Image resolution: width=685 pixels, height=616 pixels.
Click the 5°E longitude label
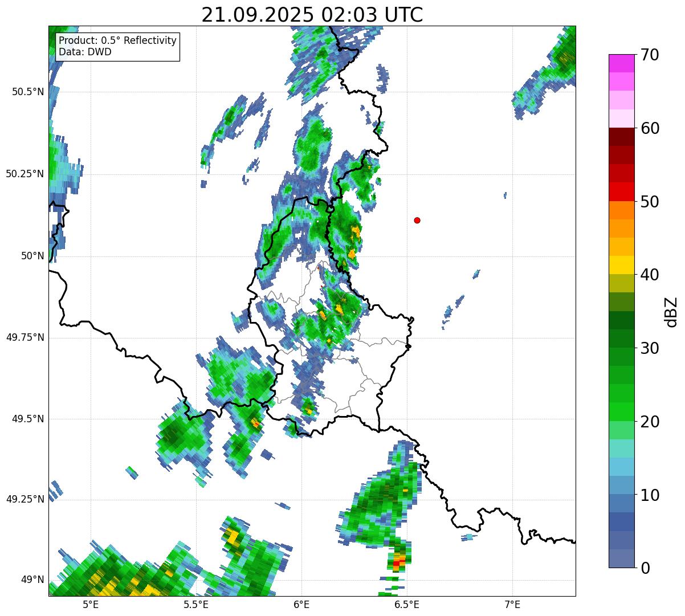coord(91,604)
